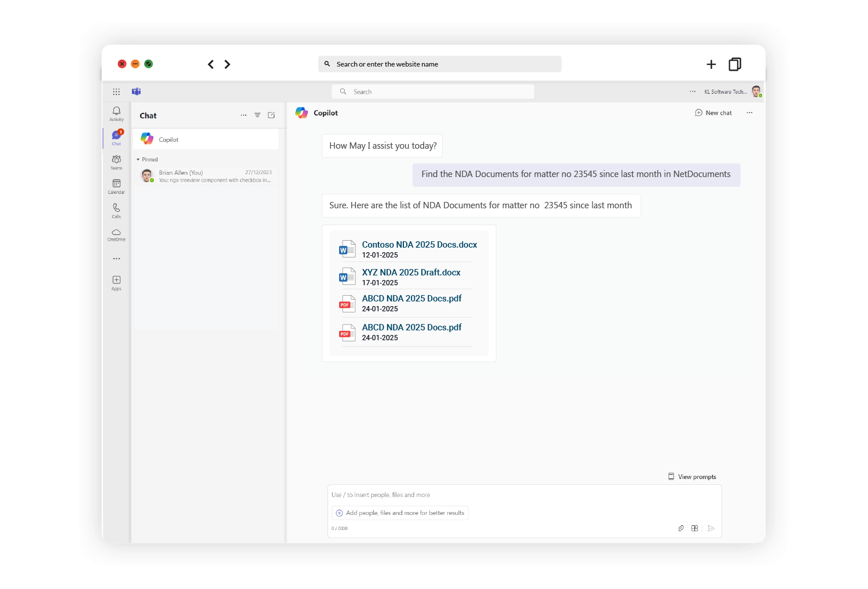Screen dimensions: 868x589
Task: Open the Calendar sidebar icon
Action: pyautogui.click(x=116, y=186)
